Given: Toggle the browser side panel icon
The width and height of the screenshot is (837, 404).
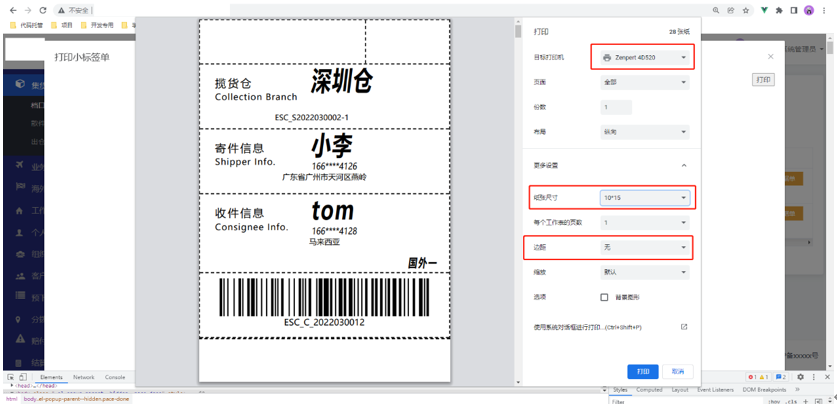Looking at the screenshot, I should (794, 10).
